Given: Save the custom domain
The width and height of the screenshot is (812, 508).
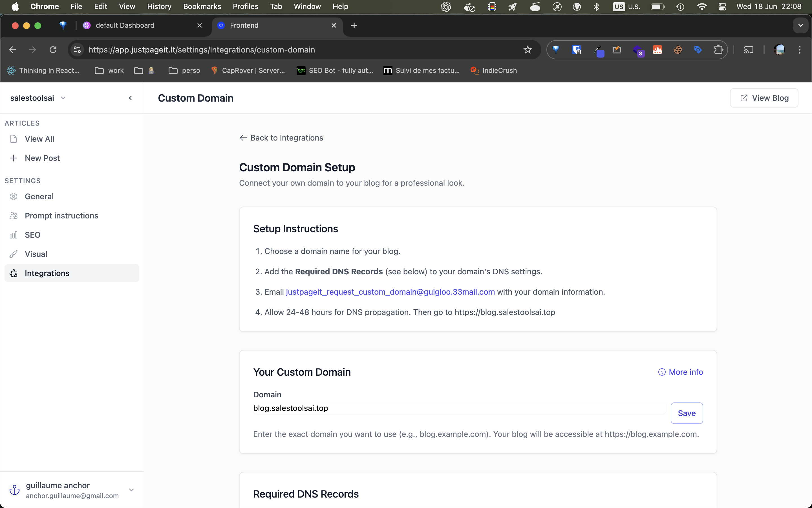Looking at the screenshot, I should tap(687, 413).
